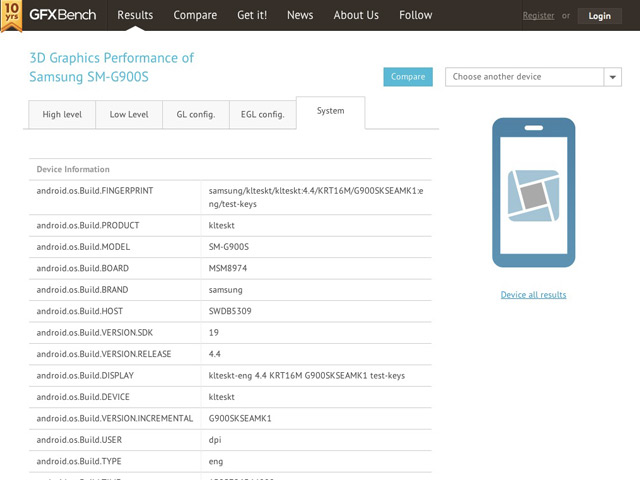Screen dimensions: 640x480
Task: Click android.os.Build.VERSION.SDK label
Action: [x=95, y=333]
